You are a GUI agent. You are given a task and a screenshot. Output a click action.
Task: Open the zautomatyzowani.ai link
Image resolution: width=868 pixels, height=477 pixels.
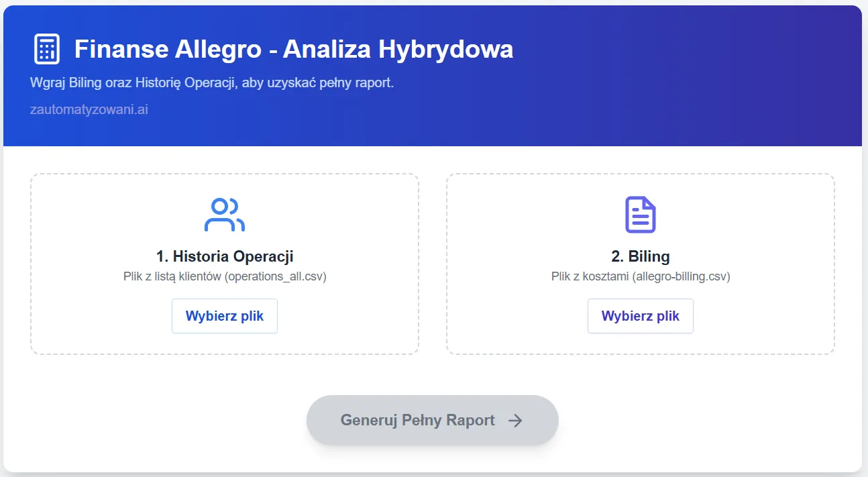pos(89,109)
